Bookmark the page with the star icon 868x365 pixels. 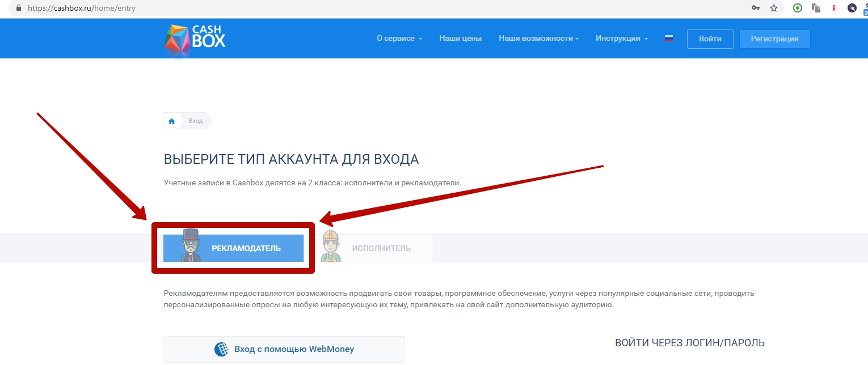[773, 8]
